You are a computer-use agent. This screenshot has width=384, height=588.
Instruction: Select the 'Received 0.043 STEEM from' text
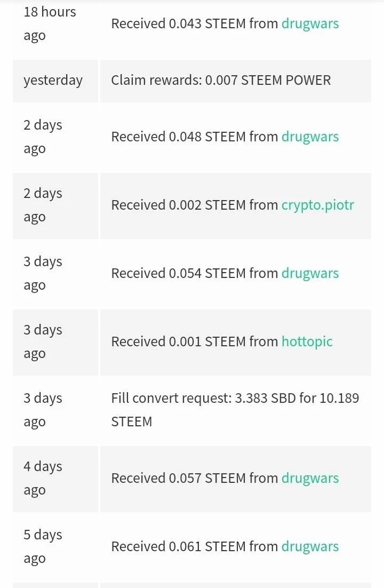(x=195, y=24)
